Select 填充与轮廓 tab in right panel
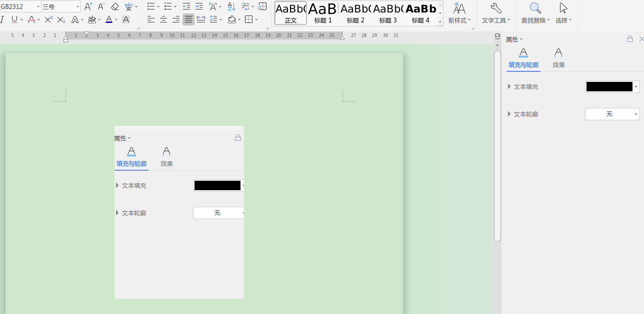 click(523, 58)
